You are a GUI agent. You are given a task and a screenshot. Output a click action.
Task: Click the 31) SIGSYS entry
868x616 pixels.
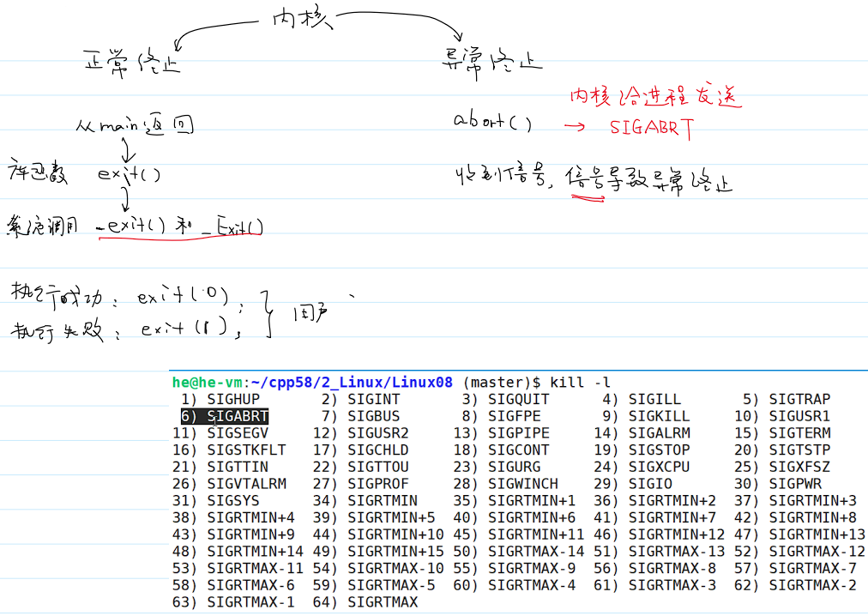pyautogui.click(x=216, y=501)
